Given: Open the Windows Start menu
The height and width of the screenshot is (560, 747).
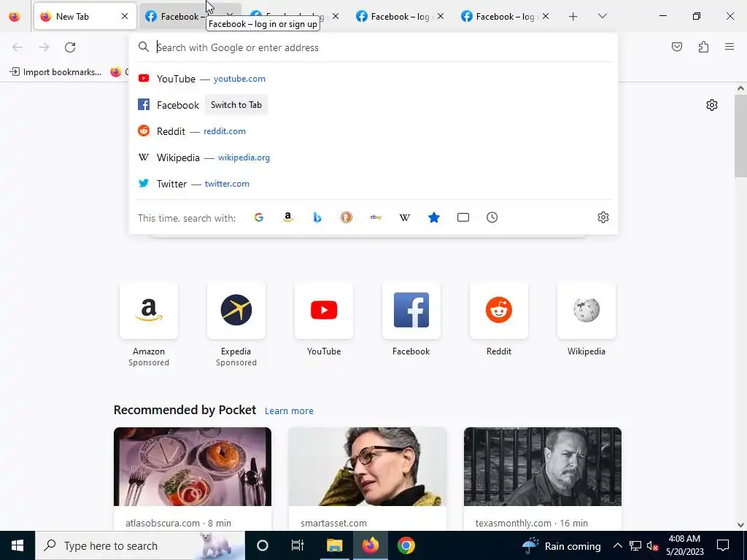Looking at the screenshot, I should coord(18,545).
